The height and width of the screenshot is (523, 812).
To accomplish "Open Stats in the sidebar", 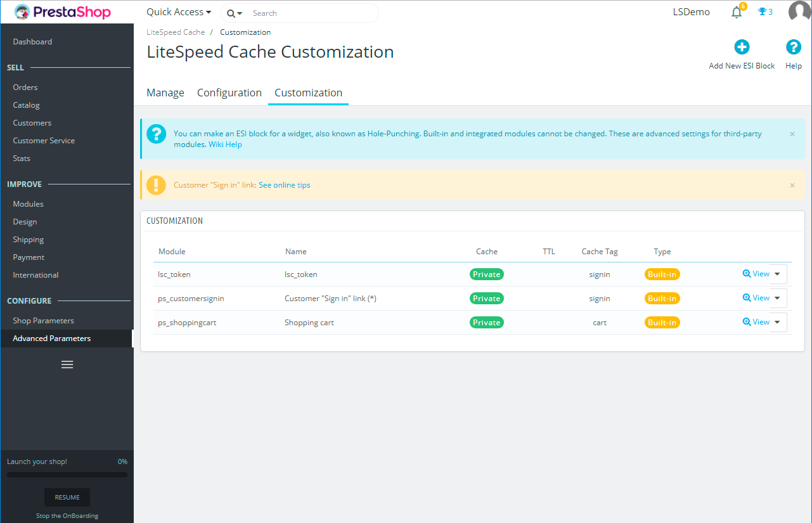I will [22, 158].
